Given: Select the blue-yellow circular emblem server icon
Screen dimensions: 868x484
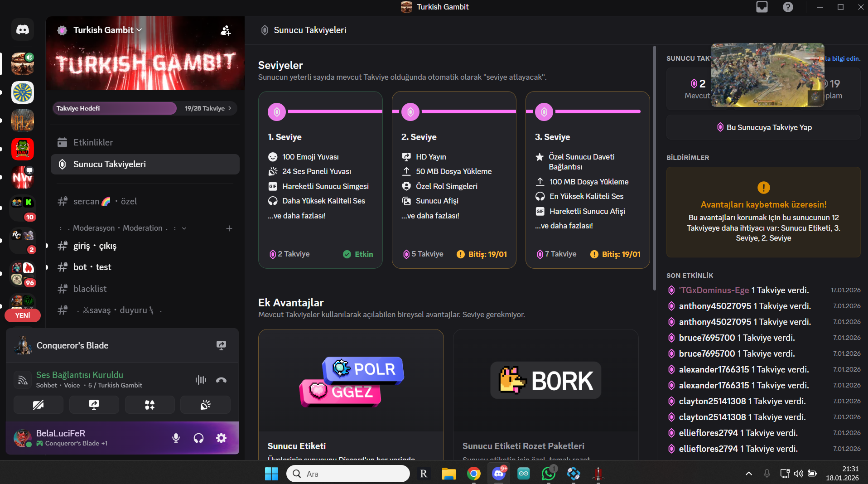Looking at the screenshot, I should 23,92.
